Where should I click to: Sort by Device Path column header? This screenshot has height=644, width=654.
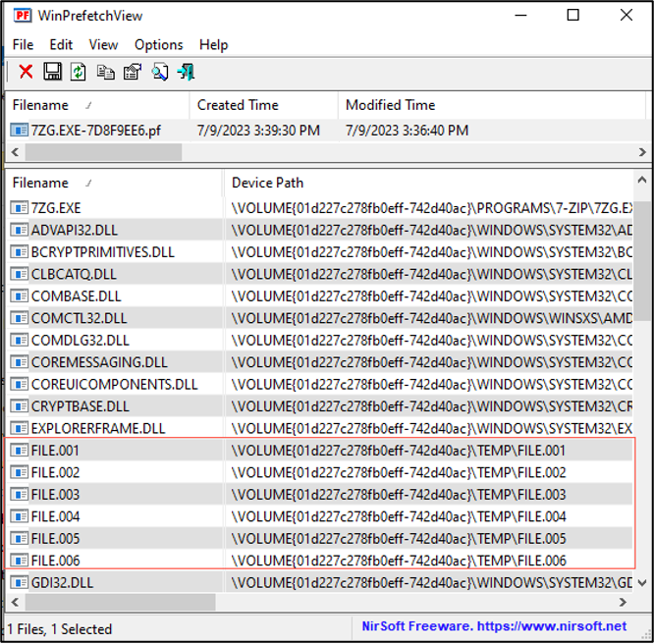point(428,183)
